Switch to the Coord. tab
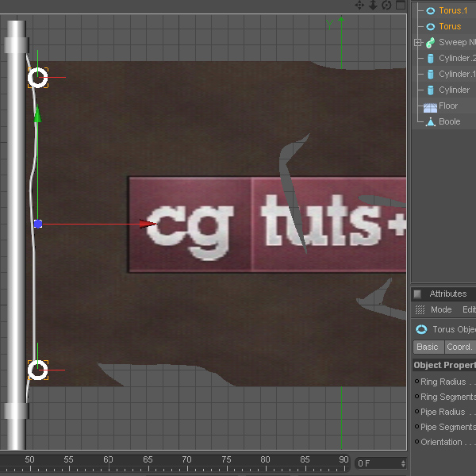Viewport: 476px width, 476px height. tap(460, 347)
